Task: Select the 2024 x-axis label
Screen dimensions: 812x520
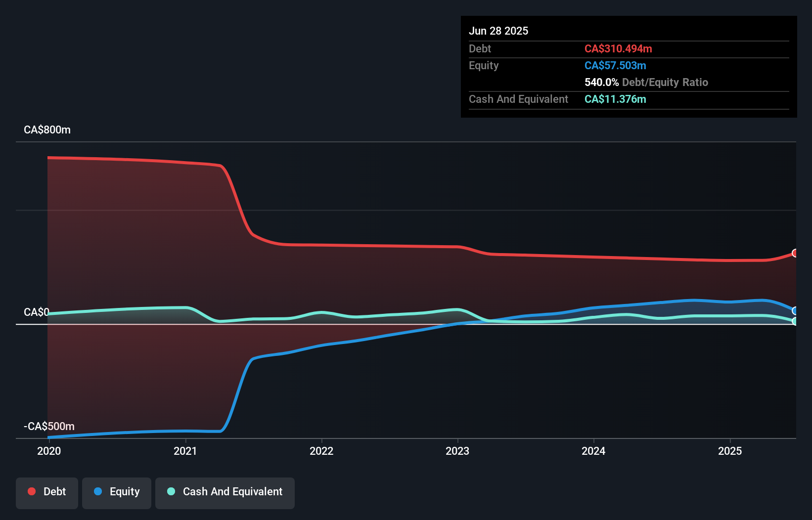Action: pos(593,451)
